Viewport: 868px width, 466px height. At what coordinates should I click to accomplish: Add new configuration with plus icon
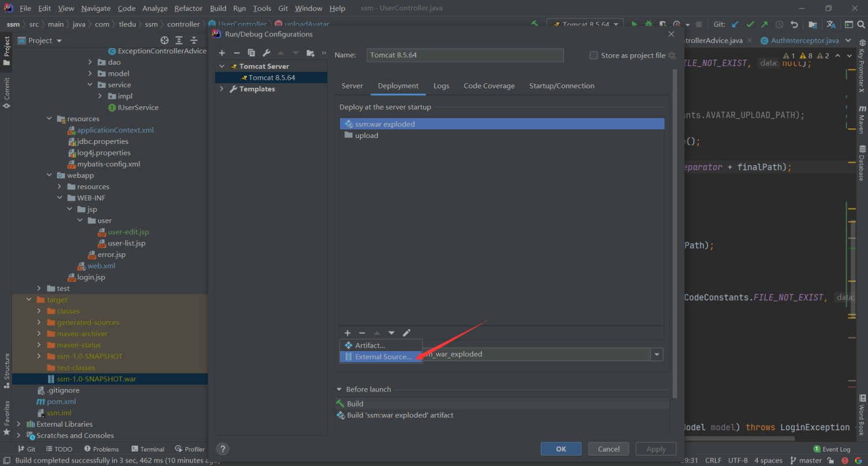point(222,53)
